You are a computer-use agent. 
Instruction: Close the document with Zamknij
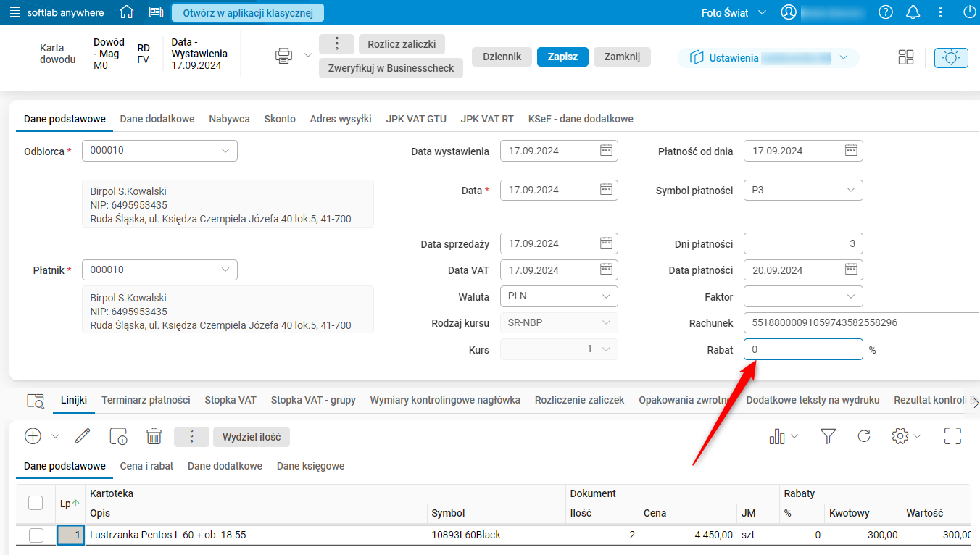click(x=622, y=57)
